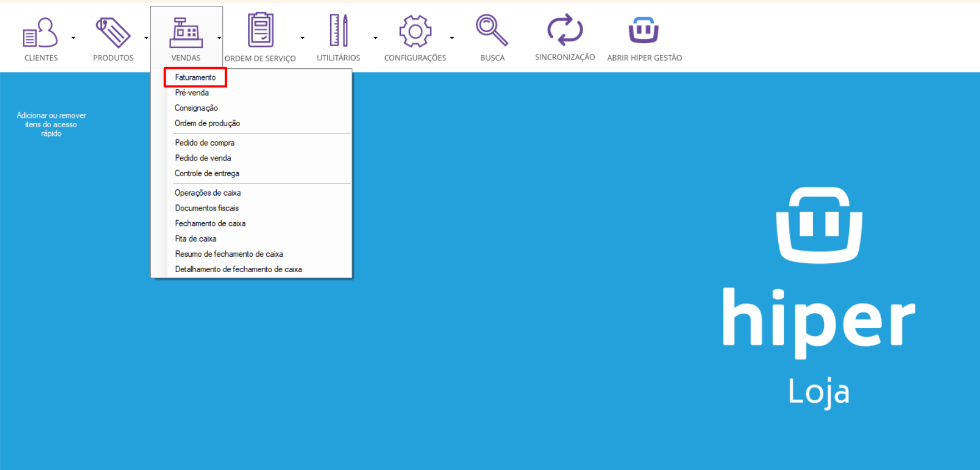The height and width of the screenshot is (470, 980).
Task: Expand the Ordem de Serviço dropdown arrow
Action: [302, 38]
